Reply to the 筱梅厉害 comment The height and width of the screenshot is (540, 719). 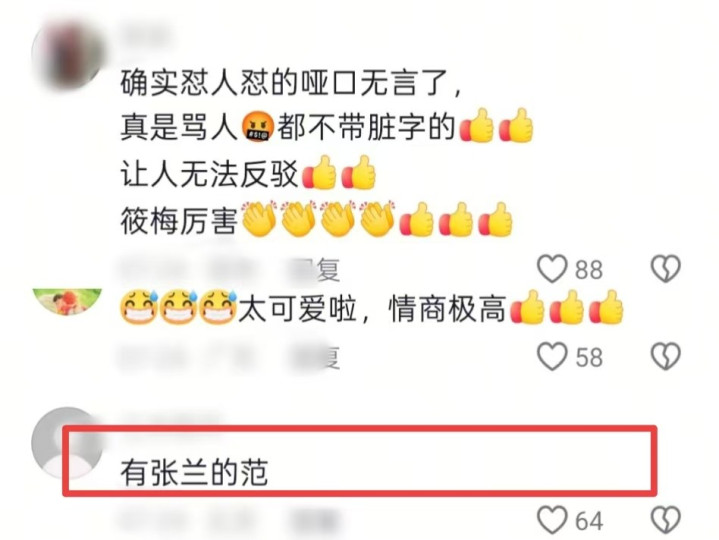319,270
